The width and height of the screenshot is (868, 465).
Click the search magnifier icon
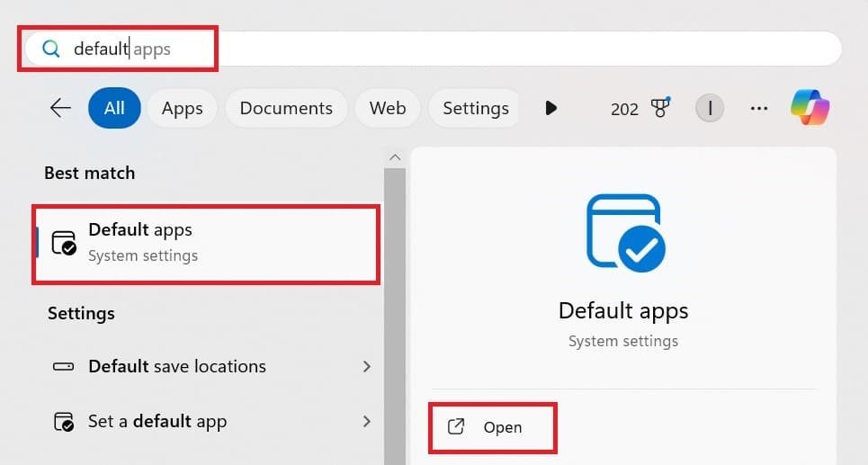51,49
